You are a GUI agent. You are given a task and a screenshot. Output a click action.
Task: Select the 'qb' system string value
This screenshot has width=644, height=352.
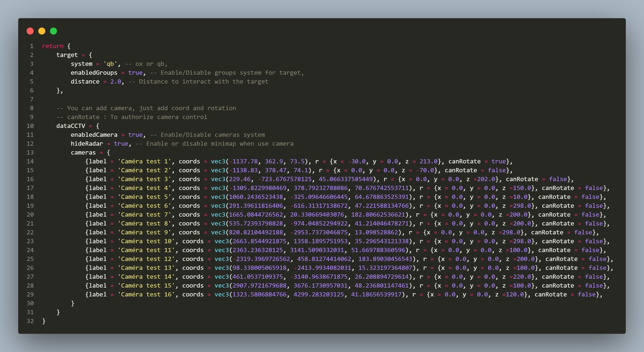[x=110, y=64]
